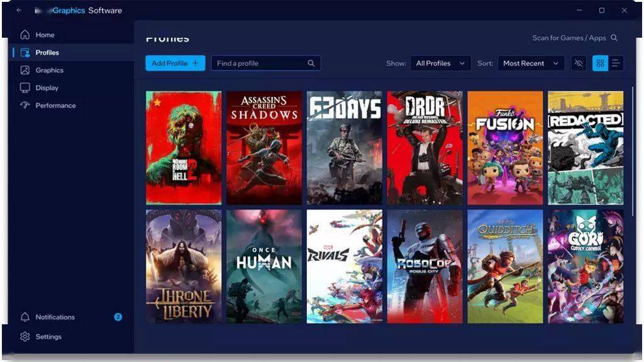This screenshot has width=644, height=362.
Task: Click the notifications badge showing 2
Action: (118, 317)
